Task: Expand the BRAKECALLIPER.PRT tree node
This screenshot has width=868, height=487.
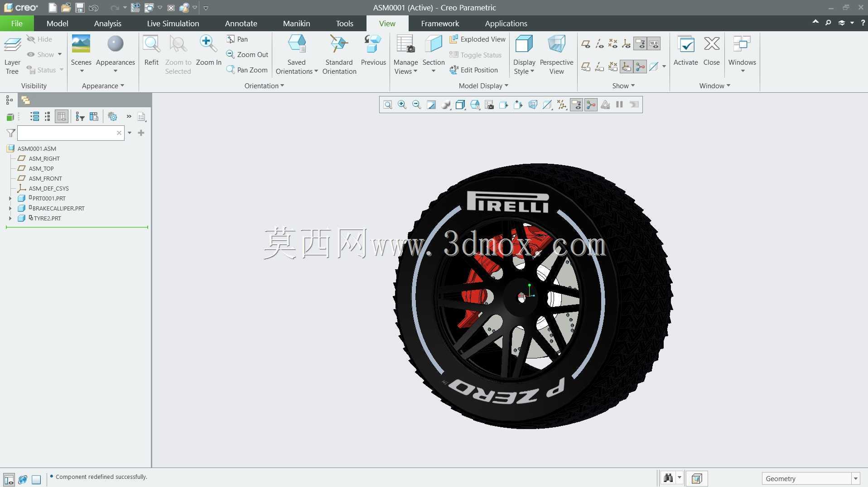Action: point(10,208)
